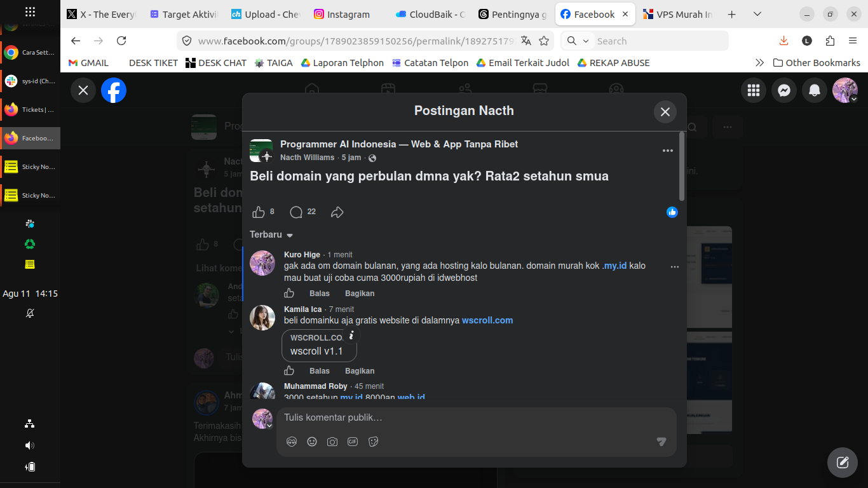The width and height of the screenshot is (868, 488).
Task: Switch to Target Aktivi tab
Action: tap(184, 14)
